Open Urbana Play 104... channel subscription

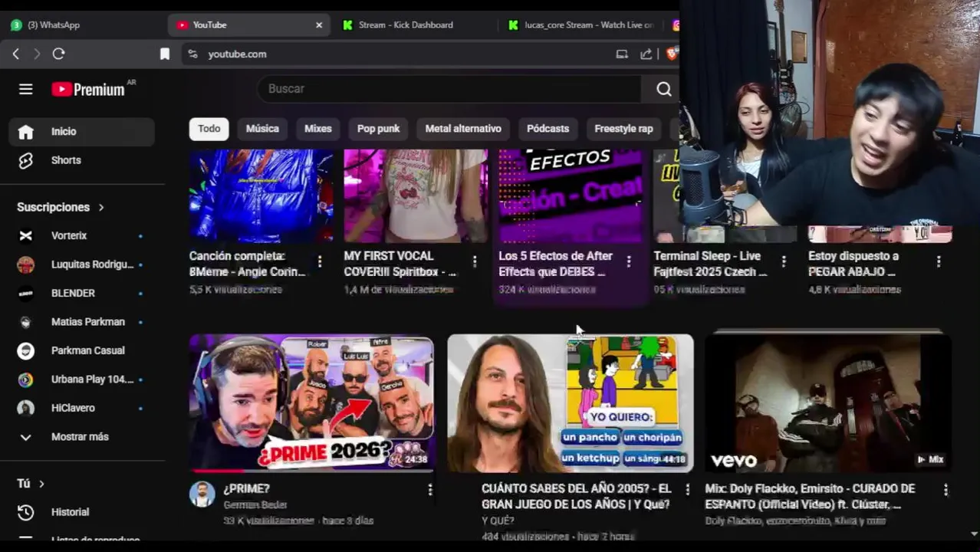pyautogui.click(x=82, y=379)
